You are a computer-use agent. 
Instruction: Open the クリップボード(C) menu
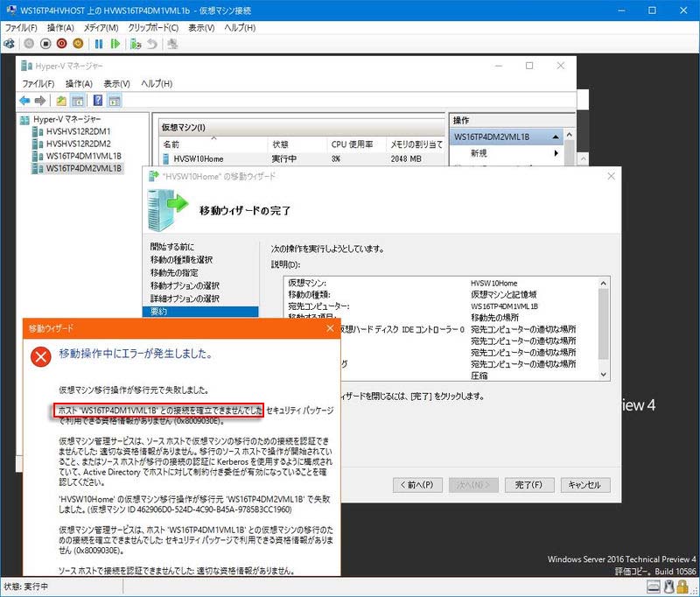coord(153,28)
